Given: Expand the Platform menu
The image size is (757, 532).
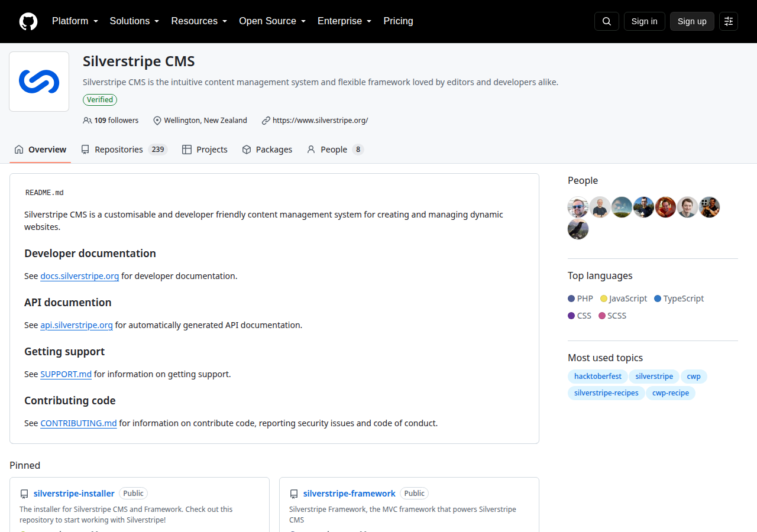Looking at the screenshot, I should click(75, 21).
